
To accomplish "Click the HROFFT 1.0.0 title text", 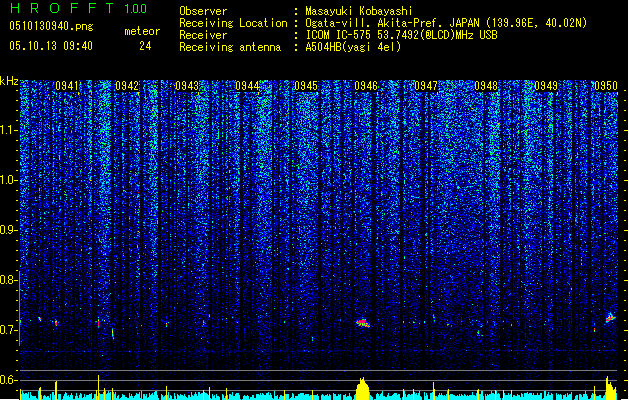I will point(78,8).
